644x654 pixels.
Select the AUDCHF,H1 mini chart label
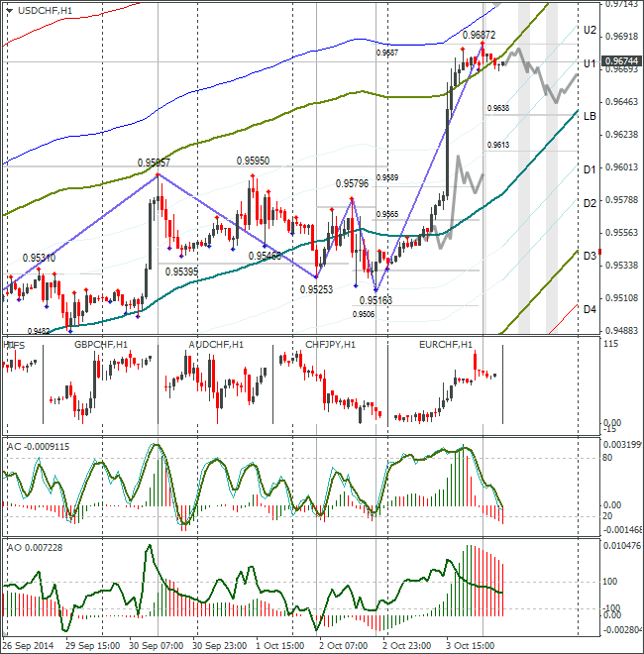pyautogui.click(x=216, y=345)
